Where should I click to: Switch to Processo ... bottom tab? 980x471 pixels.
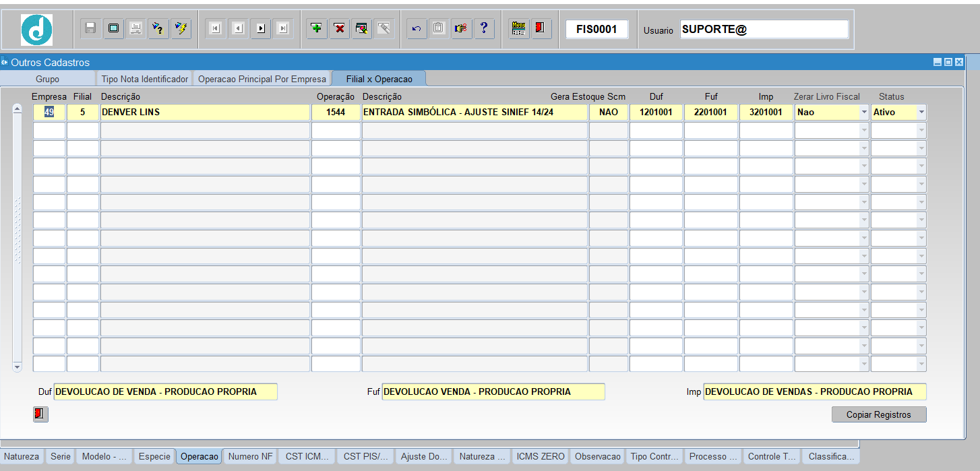[712, 456]
